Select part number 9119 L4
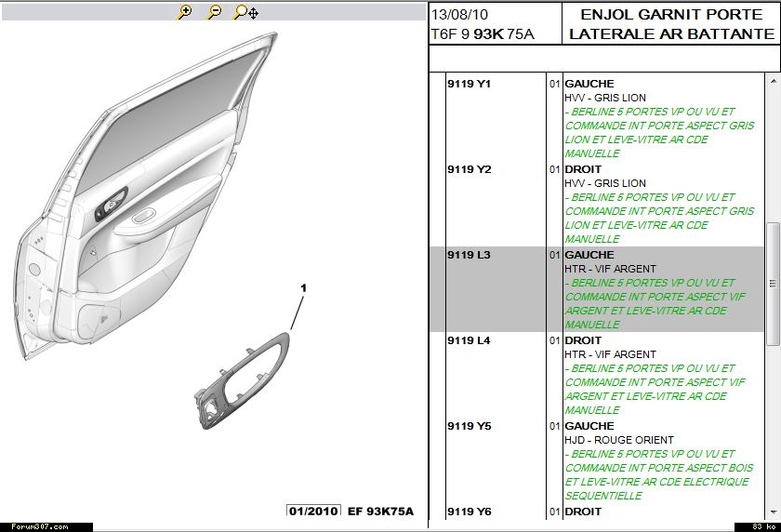Viewport: 781px width, 532px height. pos(469,340)
